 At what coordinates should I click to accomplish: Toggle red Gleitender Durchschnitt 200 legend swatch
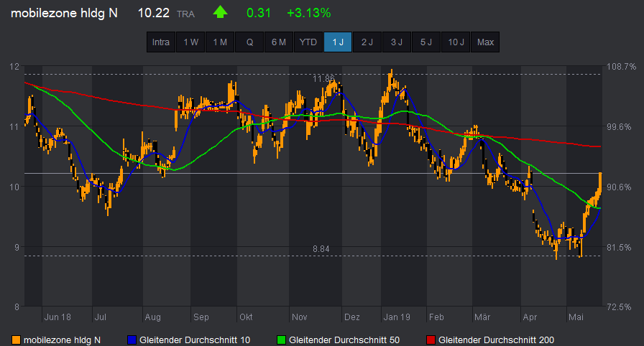pyautogui.click(x=431, y=340)
